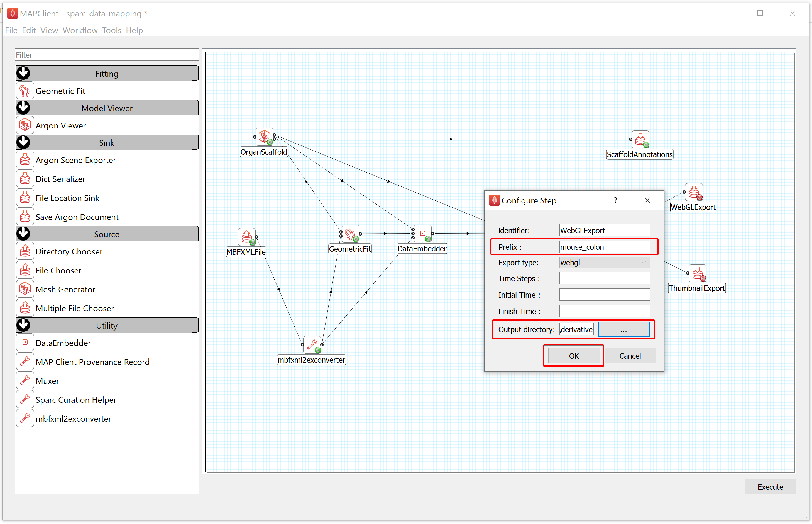Viewport: 812px width, 524px height.
Task: Click the MAPClient app logo in title bar
Action: tap(13, 13)
